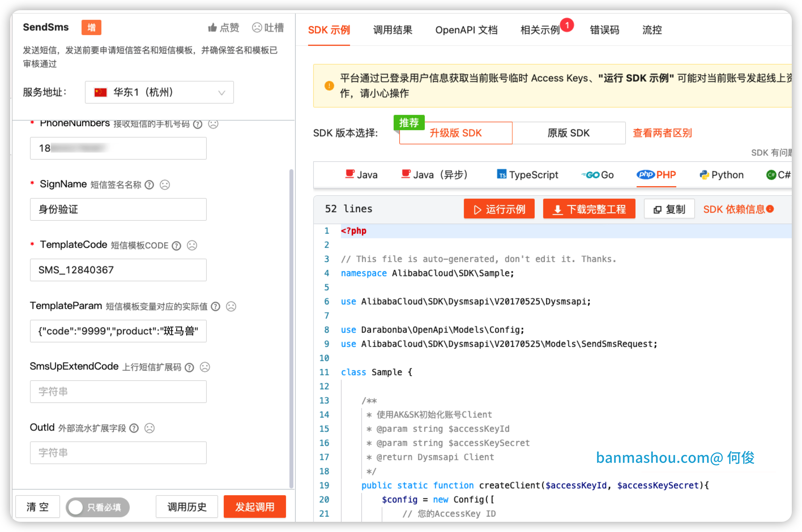Select the Java (异步) language tab
802x532 pixels.
pos(434,175)
